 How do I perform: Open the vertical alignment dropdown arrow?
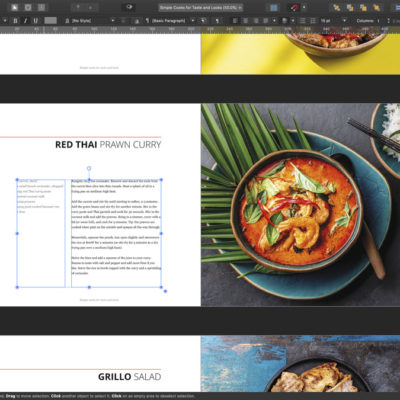point(293,21)
